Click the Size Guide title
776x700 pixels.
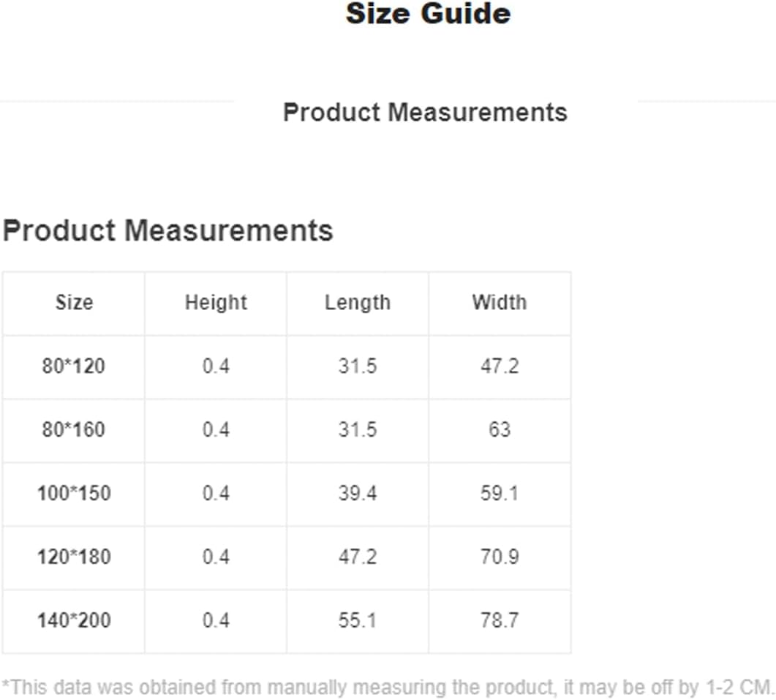pos(428,13)
